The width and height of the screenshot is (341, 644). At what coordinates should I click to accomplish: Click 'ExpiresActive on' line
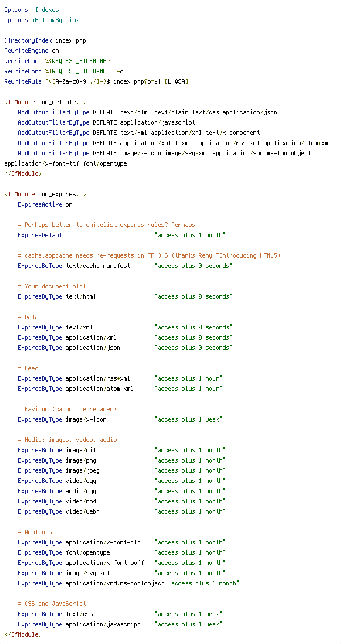pos(45,204)
